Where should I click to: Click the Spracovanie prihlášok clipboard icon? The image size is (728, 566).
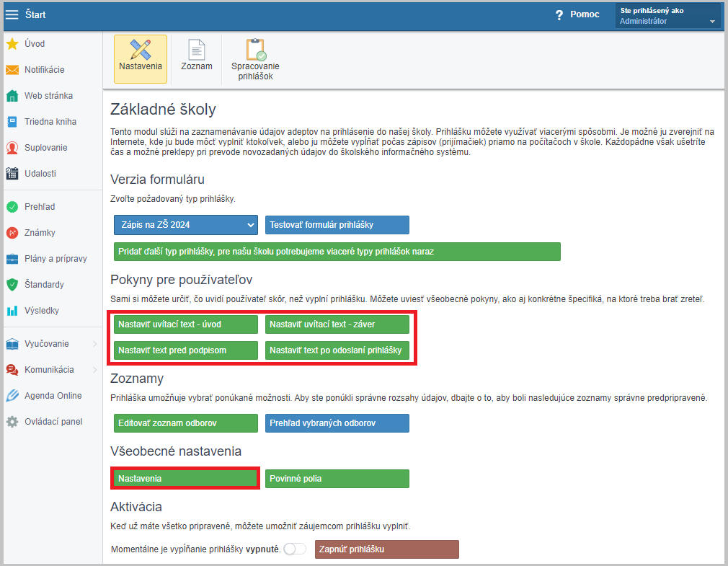(x=256, y=49)
